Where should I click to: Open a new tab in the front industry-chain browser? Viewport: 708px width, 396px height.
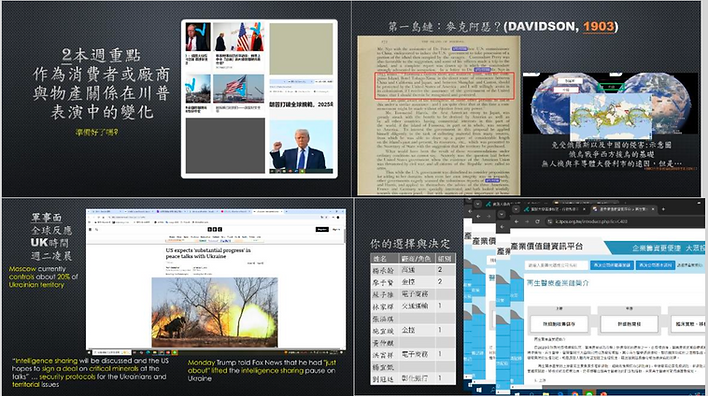663,209
